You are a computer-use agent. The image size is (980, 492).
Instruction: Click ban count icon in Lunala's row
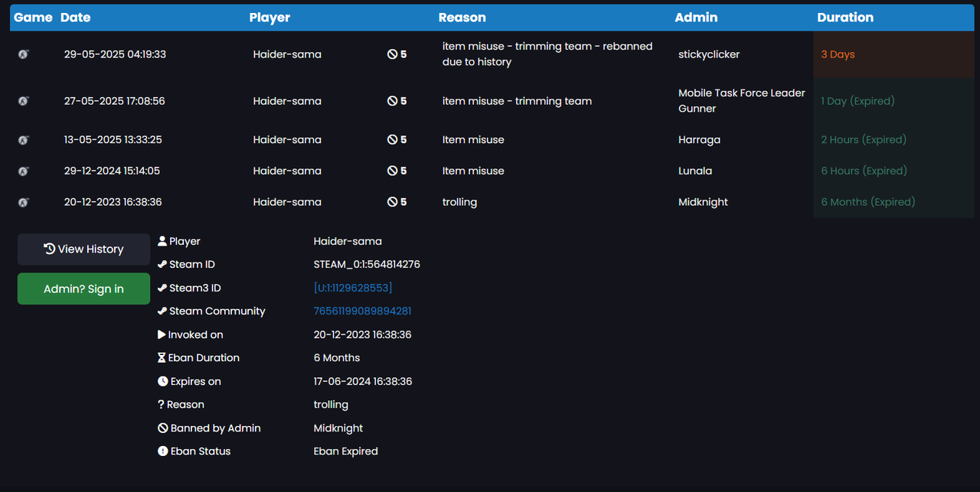point(392,171)
